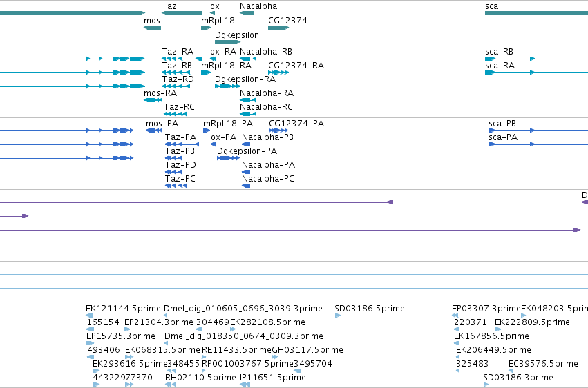Select the Taz gene bar

(x=182, y=13)
